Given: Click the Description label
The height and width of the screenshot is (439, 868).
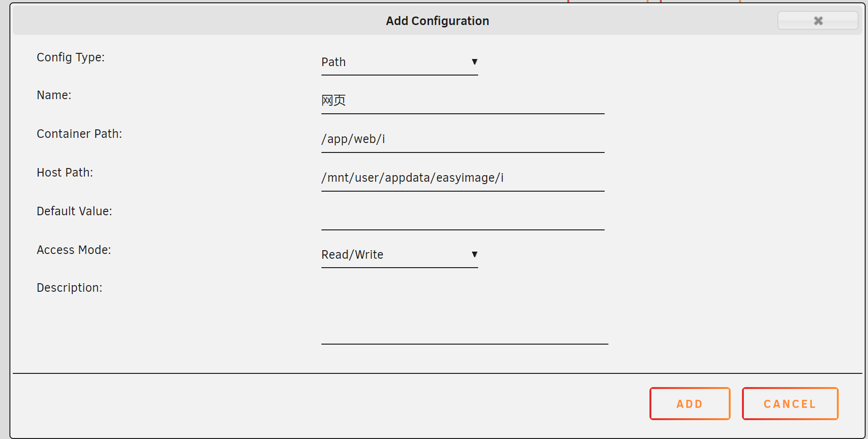Looking at the screenshot, I should pyautogui.click(x=69, y=288).
